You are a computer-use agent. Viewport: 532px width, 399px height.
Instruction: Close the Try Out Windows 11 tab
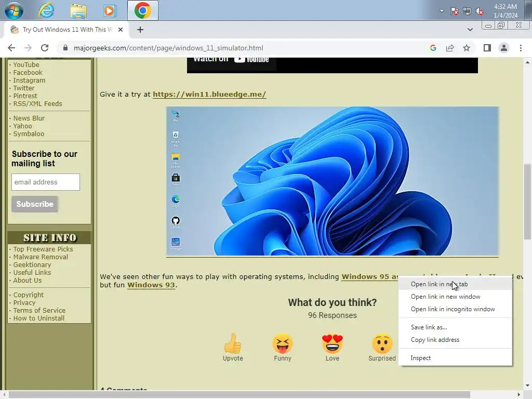pos(121,30)
